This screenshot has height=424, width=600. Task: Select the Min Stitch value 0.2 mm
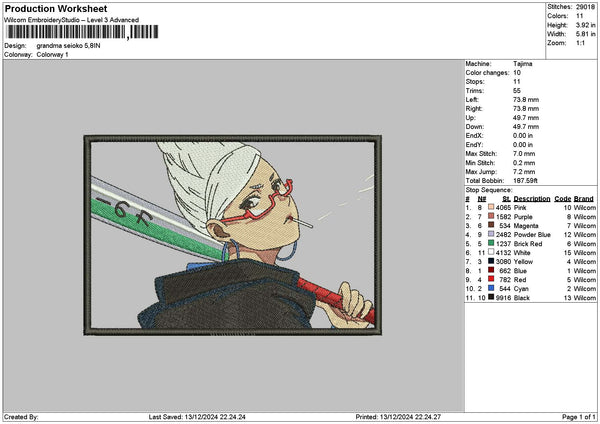click(x=524, y=163)
